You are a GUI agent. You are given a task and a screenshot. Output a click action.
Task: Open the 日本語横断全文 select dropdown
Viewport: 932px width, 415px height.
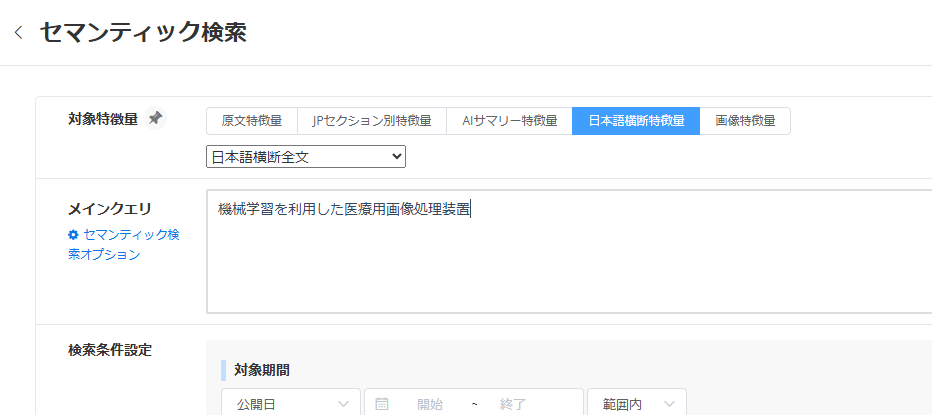(x=306, y=157)
